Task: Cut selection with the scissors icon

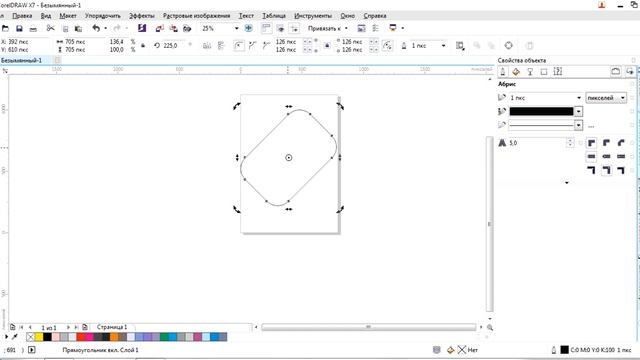Action: 51,28
